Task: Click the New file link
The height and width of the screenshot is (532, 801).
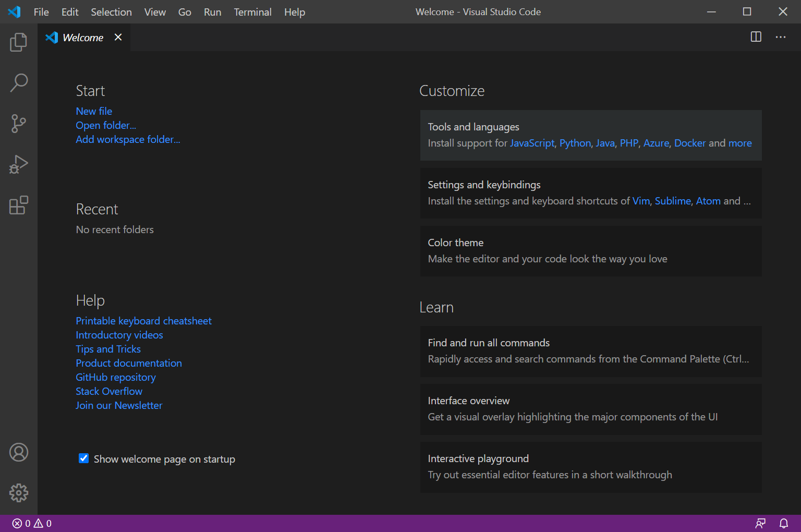Action: pyautogui.click(x=94, y=111)
